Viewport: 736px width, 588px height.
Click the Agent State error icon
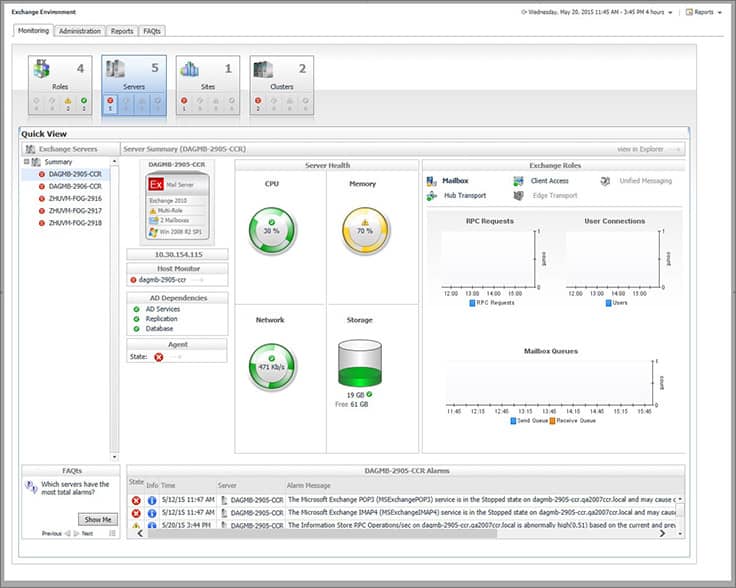pos(159,357)
